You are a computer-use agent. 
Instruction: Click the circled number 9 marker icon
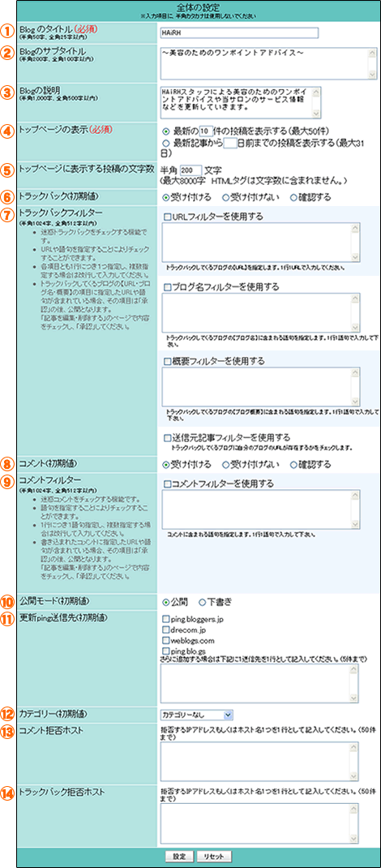[x=8, y=482]
